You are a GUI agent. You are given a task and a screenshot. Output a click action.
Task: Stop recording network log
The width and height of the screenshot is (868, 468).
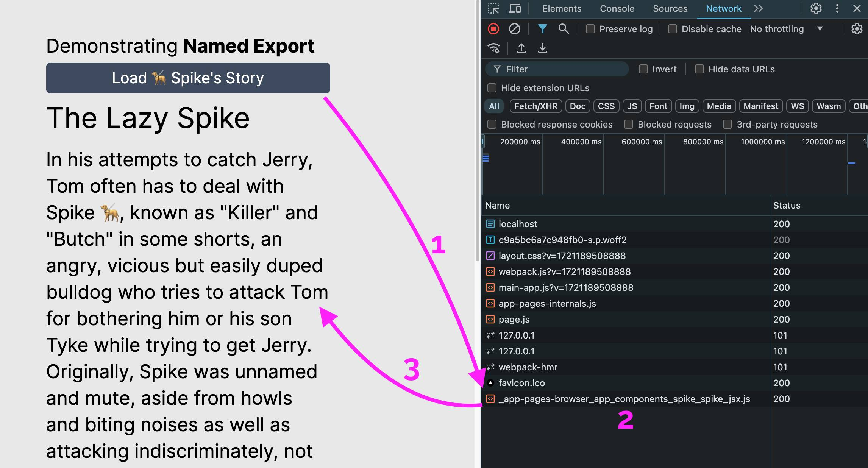click(x=493, y=29)
